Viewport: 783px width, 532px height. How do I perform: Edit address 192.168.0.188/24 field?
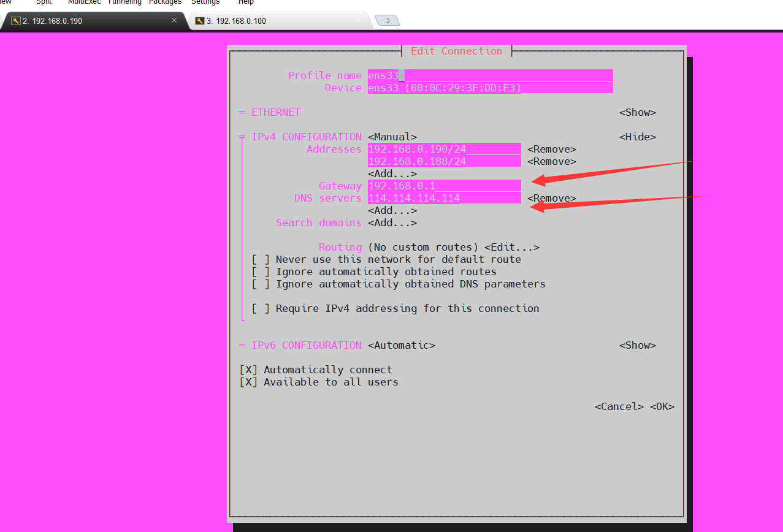tap(445, 161)
